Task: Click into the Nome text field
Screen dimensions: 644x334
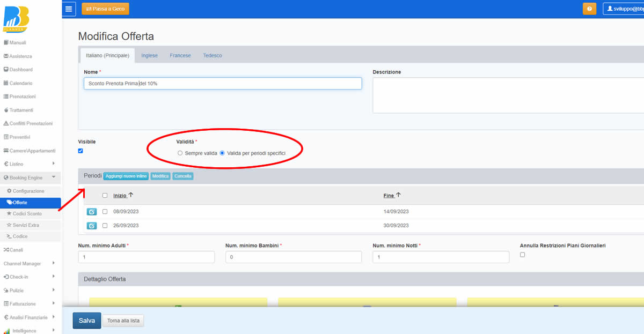Action: coord(222,84)
